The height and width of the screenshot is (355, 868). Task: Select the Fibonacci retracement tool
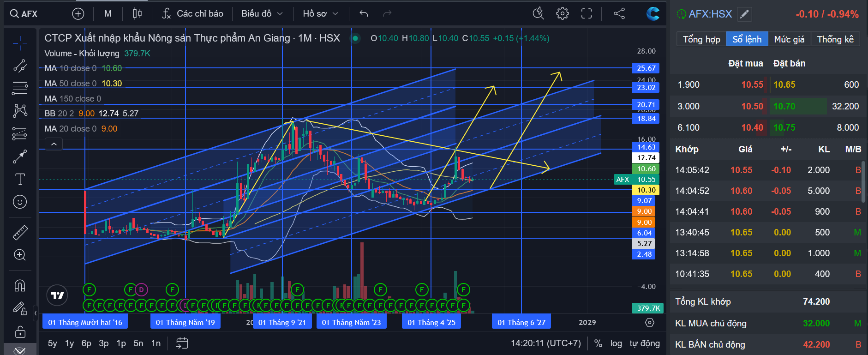[x=20, y=88]
